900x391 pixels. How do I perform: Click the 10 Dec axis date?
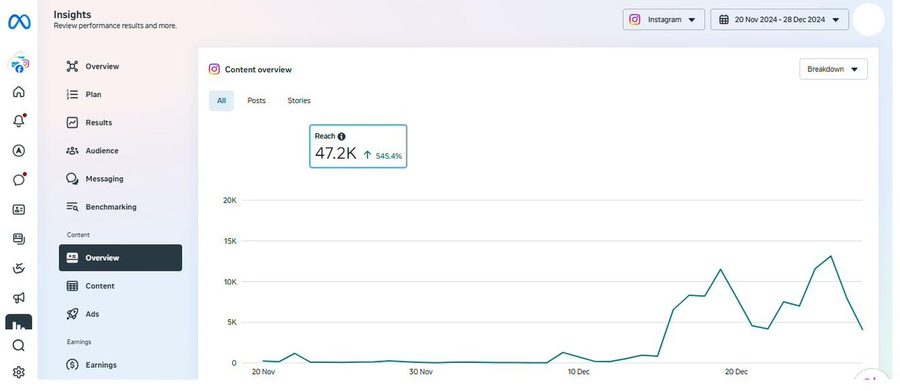coord(579,372)
